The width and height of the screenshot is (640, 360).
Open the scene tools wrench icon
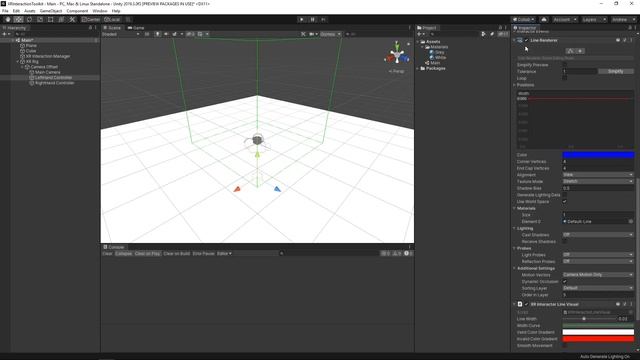(303, 34)
